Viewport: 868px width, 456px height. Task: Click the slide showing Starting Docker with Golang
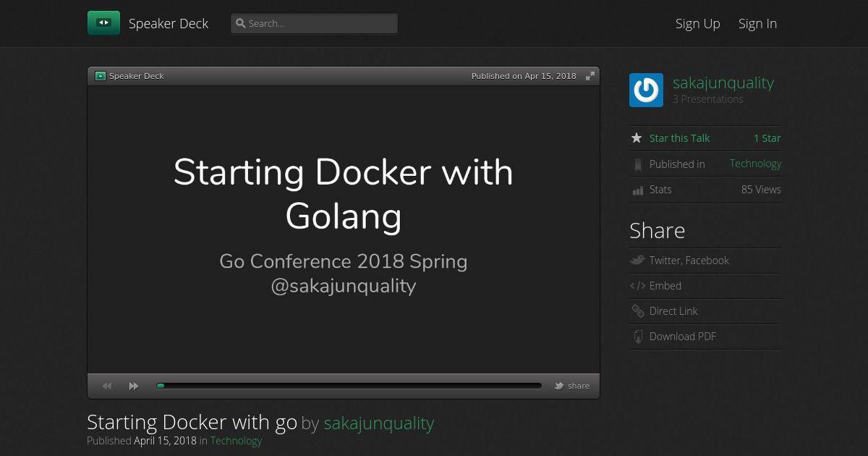(344, 229)
